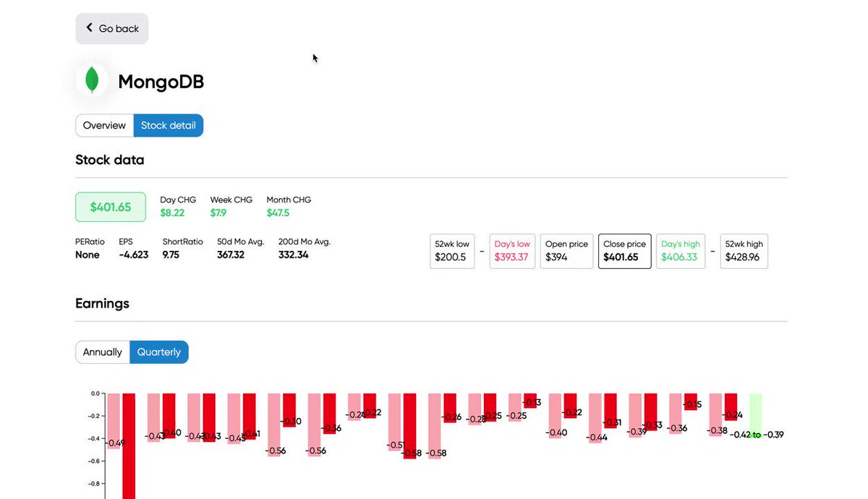
Task: Click the pink bar labeled -0.44
Action: pos(595,418)
